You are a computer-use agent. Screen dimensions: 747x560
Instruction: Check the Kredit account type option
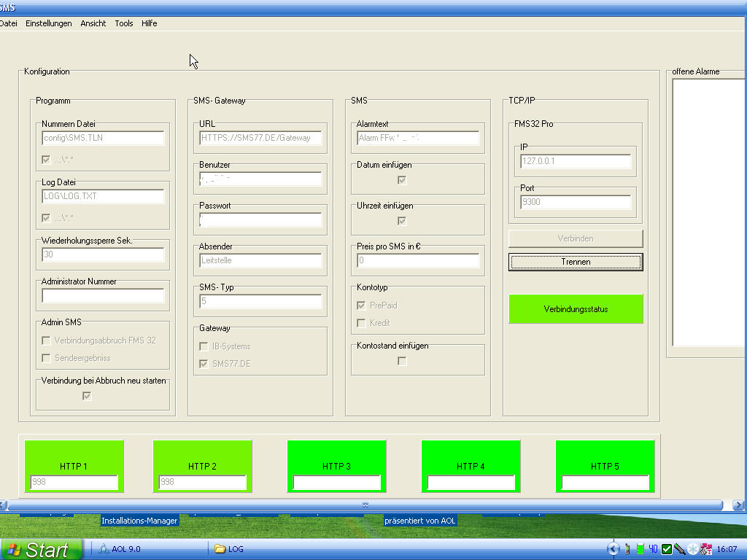pyautogui.click(x=361, y=322)
